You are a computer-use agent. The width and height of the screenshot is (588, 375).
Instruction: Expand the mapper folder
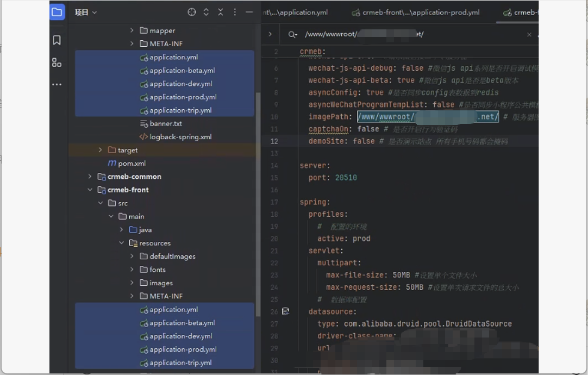pos(132,30)
